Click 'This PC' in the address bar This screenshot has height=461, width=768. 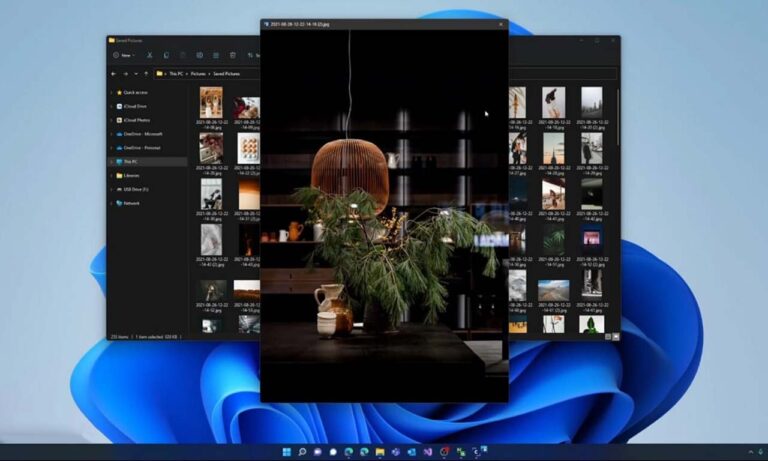[176, 74]
